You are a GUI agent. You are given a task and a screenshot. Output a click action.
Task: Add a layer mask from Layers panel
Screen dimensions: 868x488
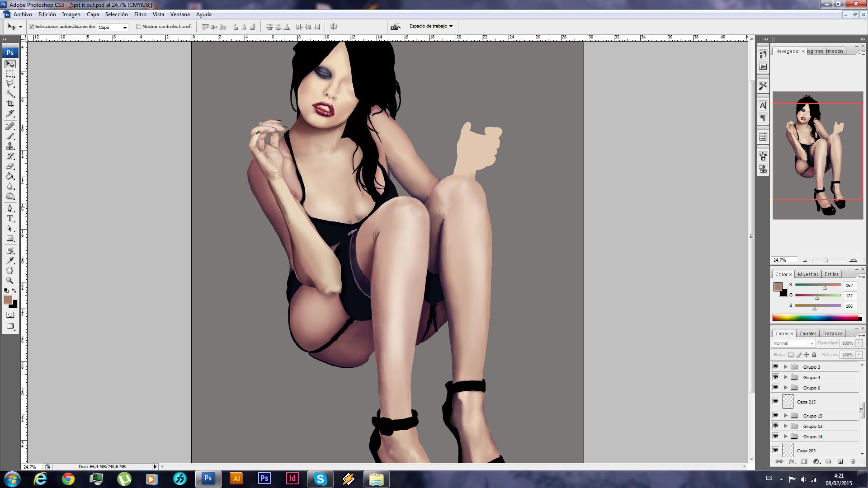(804, 462)
